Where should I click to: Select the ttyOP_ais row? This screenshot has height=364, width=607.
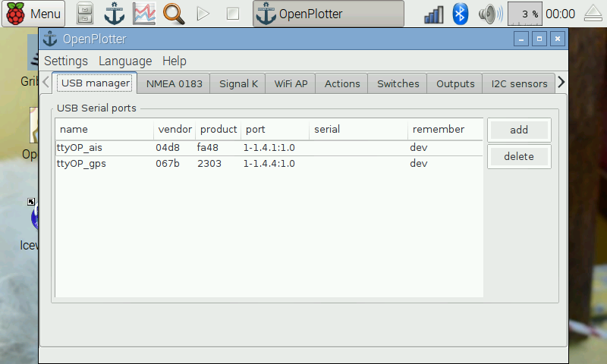[269, 148]
